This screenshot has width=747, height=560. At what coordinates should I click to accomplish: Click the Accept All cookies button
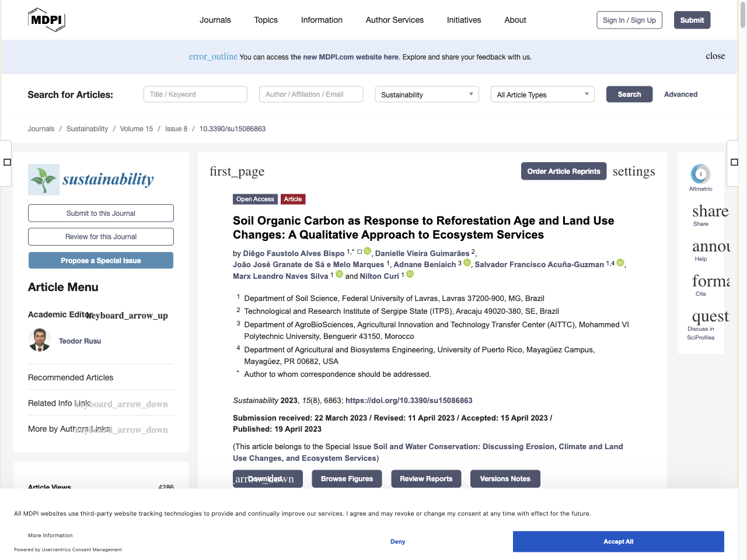coord(618,541)
